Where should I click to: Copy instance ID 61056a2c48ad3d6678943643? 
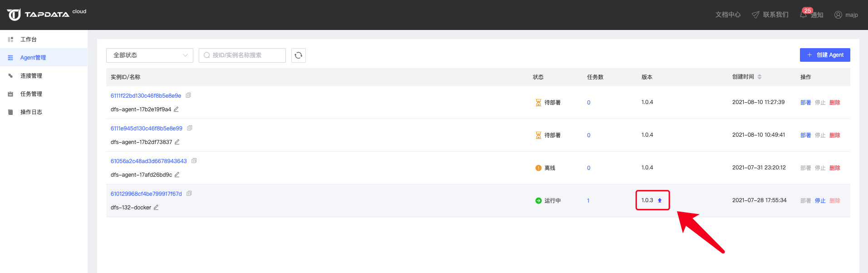pos(194,161)
